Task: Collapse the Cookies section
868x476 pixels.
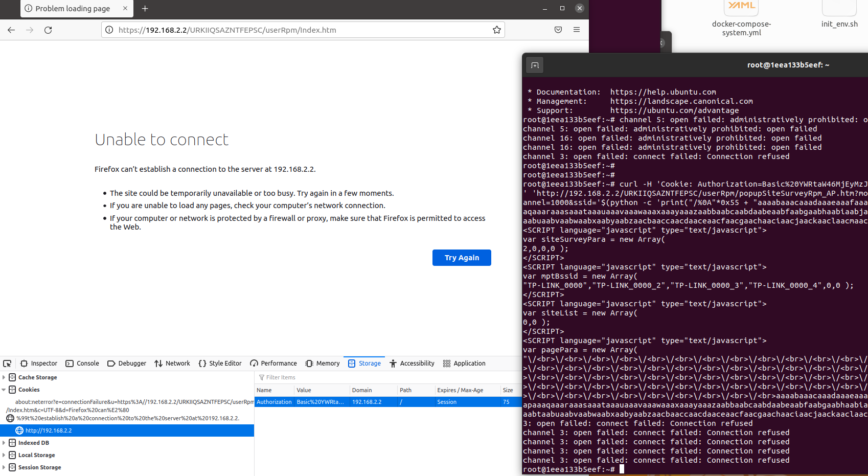Action: (x=4, y=389)
